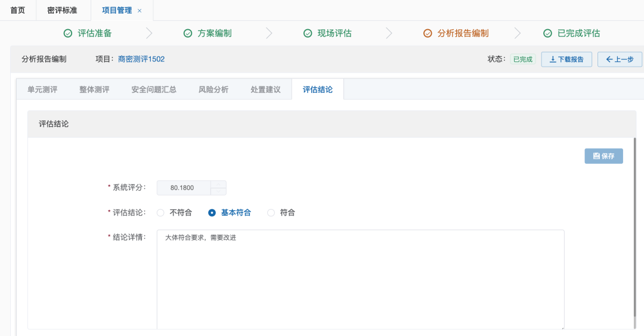Click the 已完成评估 step check icon
The image size is (644, 336).
(547, 33)
